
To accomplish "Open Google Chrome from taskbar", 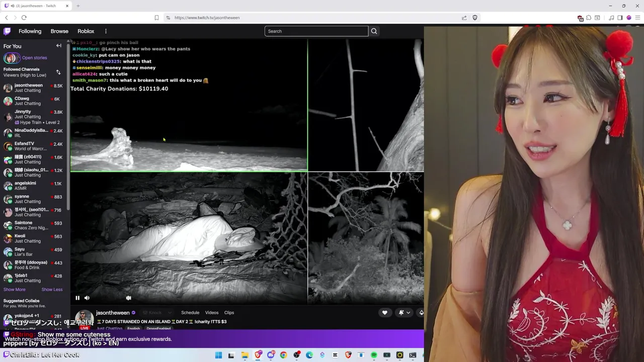I will 283,355.
